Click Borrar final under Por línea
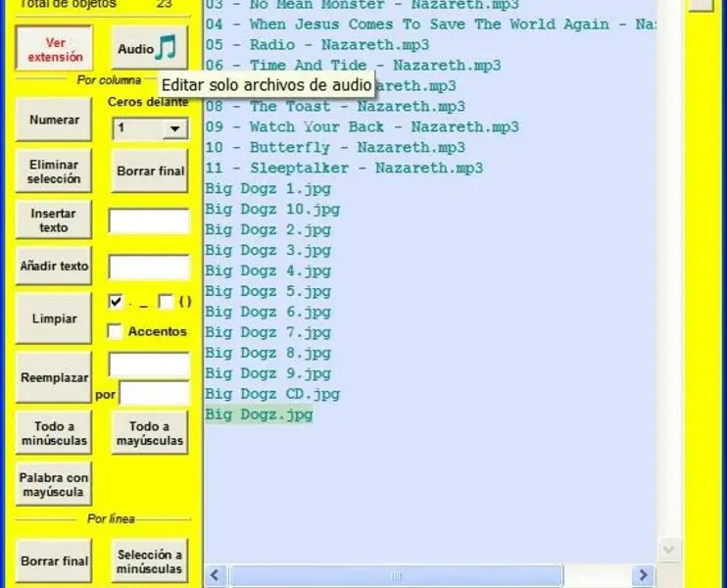 (x=54, y=562)
